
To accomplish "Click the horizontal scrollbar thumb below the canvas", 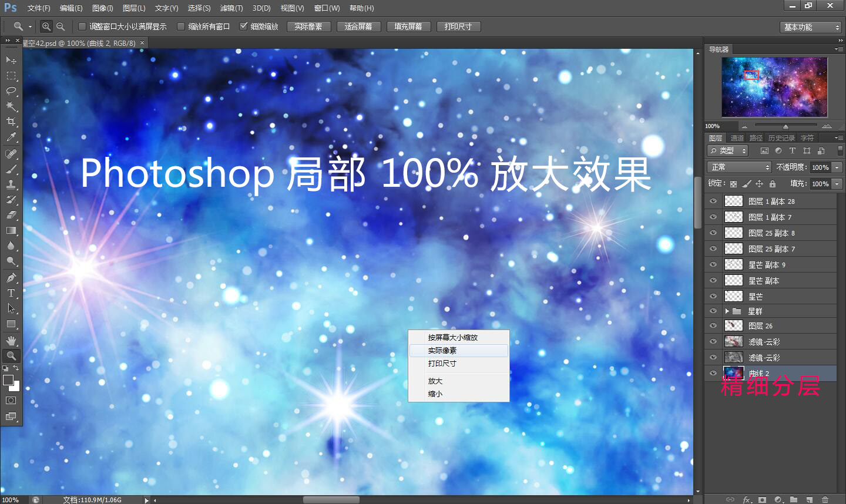I will (x=331, y=500).
